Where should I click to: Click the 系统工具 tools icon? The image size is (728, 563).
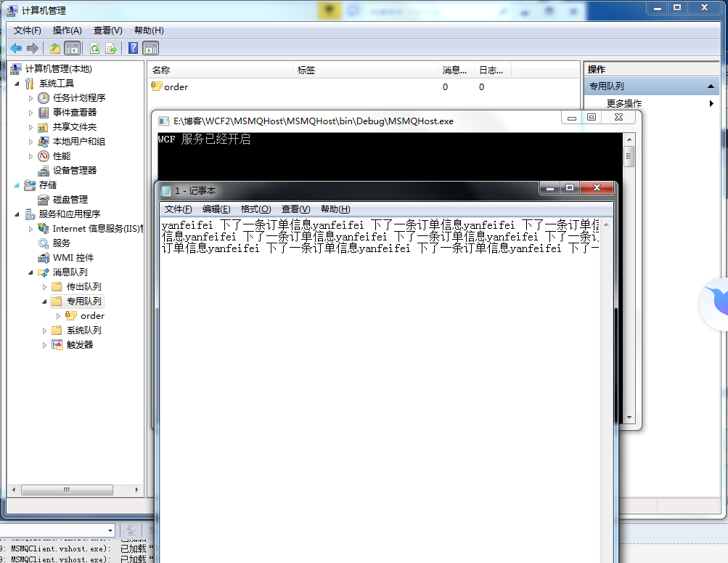[x=29, y=84]
